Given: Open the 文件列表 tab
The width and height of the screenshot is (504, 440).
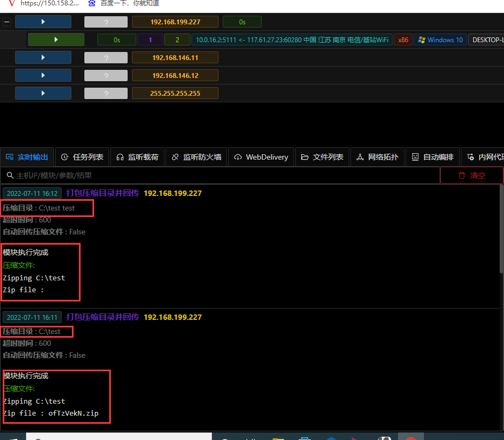Looking at the screenshot, I should click(x=322, y=157).
